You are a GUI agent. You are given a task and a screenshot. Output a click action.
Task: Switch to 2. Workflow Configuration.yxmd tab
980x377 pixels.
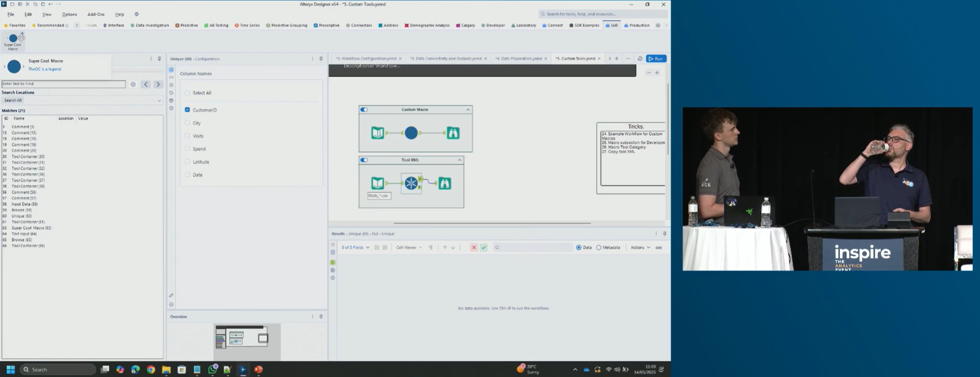(366, 59)
